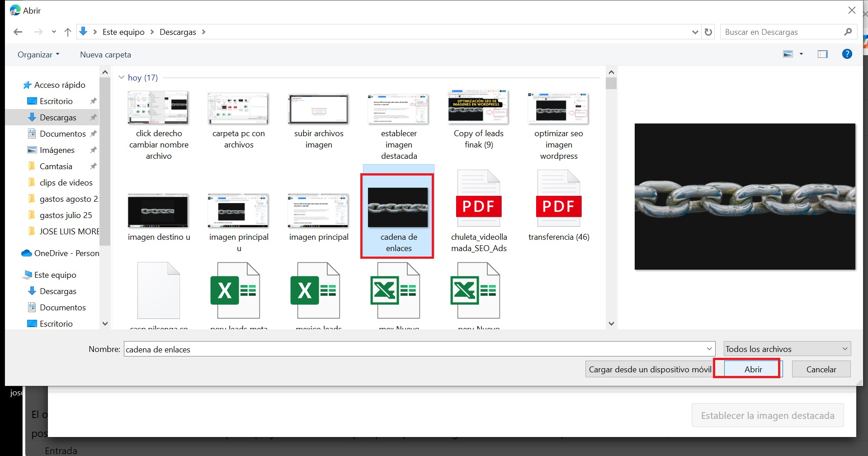Image resolution: width=868 pixels, height=456 pixels.
Task: Click the Abrir button
Action: [753, 369]
